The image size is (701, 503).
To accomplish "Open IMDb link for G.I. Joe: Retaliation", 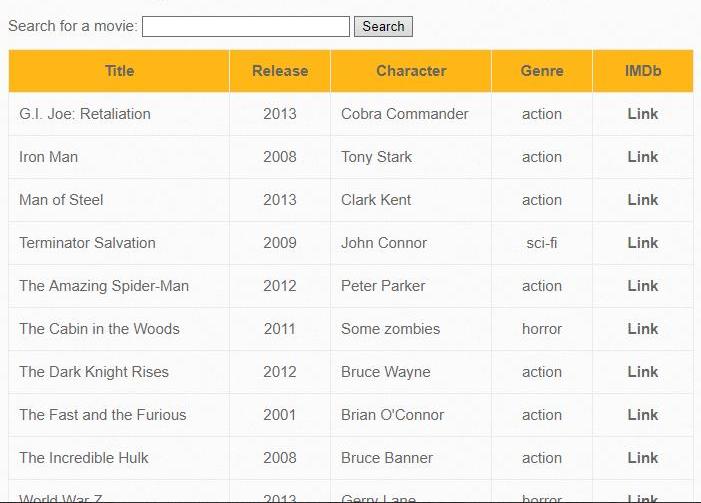I will [643, 114].
